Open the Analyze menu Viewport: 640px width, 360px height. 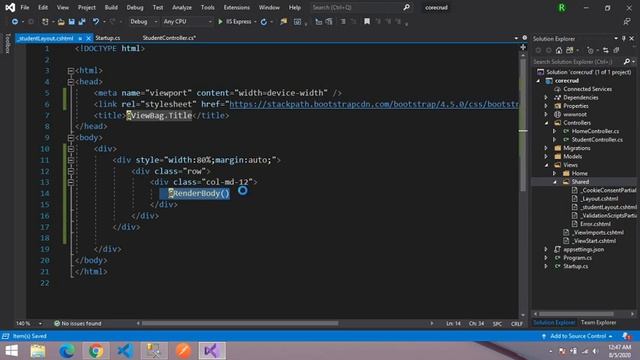coord(182,7)
